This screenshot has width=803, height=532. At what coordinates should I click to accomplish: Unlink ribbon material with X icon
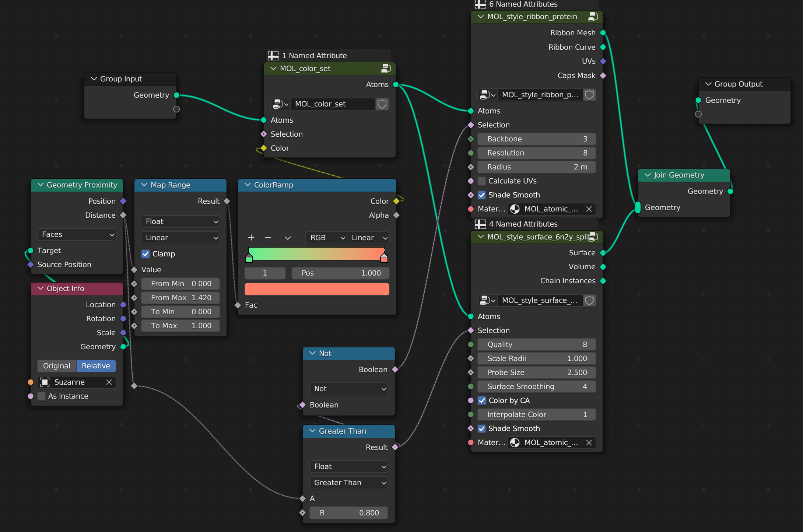(589, 209)
